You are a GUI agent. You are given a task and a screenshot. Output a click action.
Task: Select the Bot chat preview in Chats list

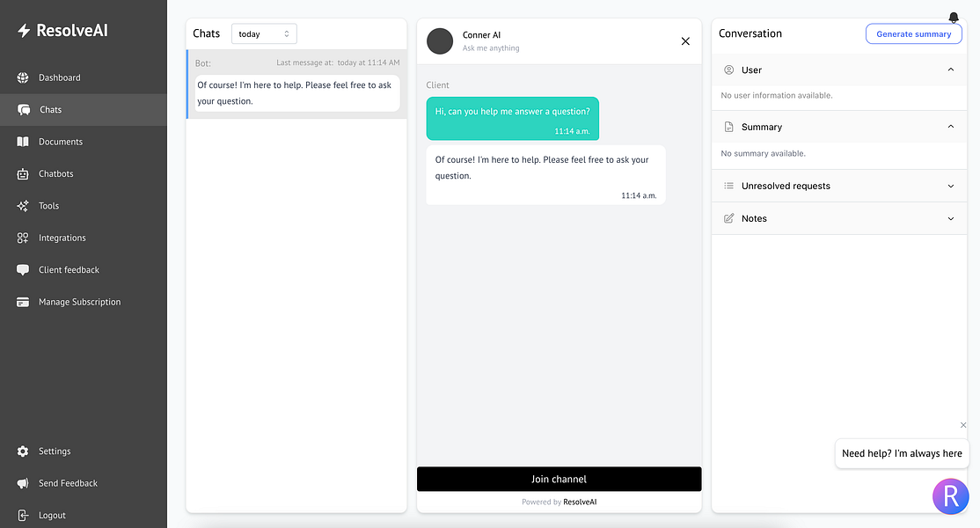(296, 84)
